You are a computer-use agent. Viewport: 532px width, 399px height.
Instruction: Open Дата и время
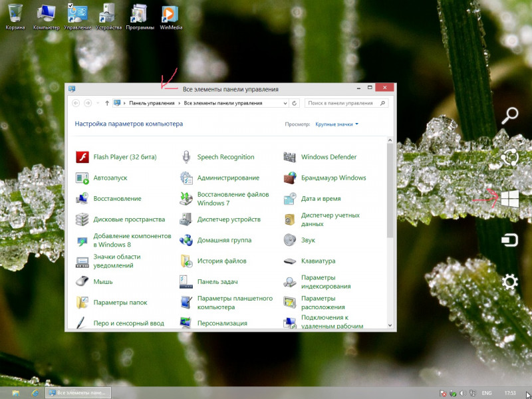(x=312, y=199)
